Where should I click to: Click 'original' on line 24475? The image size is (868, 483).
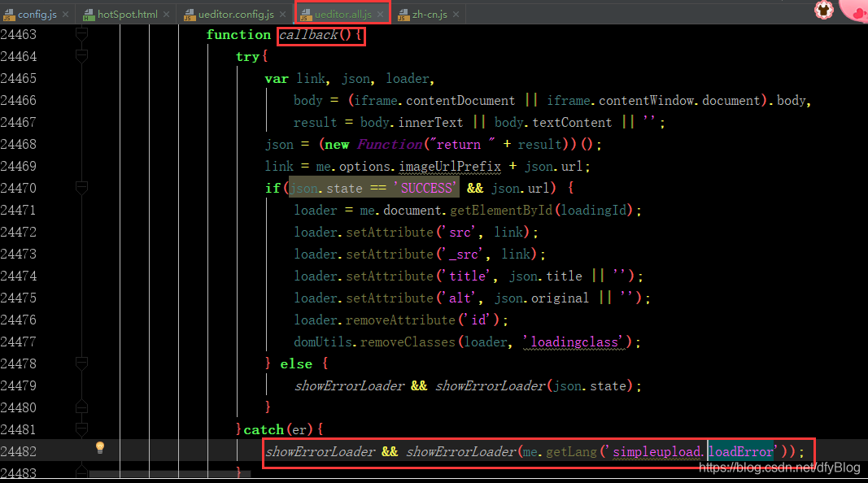[x=560, y=298]
